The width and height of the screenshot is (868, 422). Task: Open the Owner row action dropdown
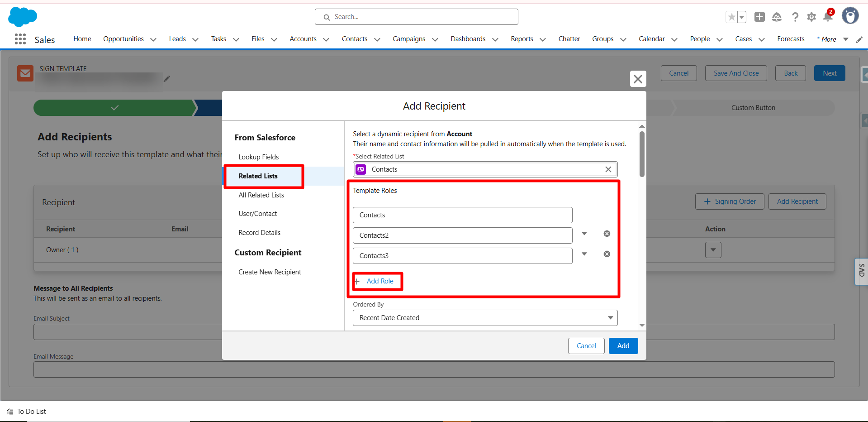click(x=713, y=250)
